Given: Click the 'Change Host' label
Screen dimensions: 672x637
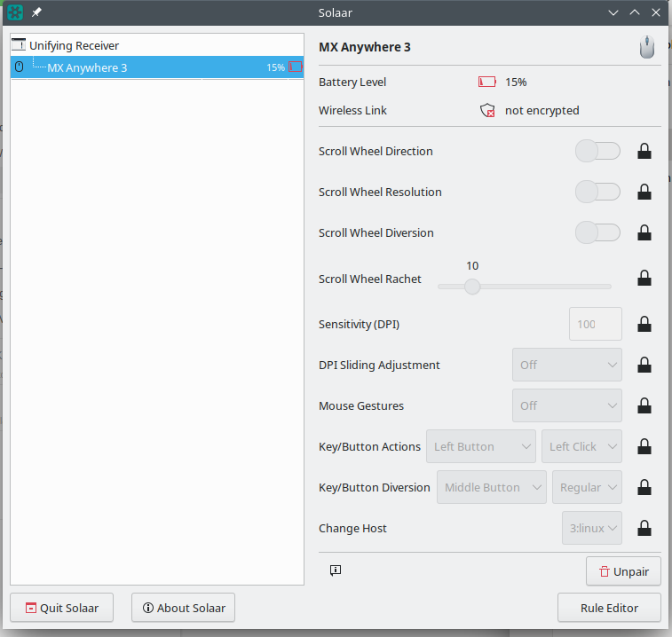Looking at the screenshot, I should click(352, 528).
